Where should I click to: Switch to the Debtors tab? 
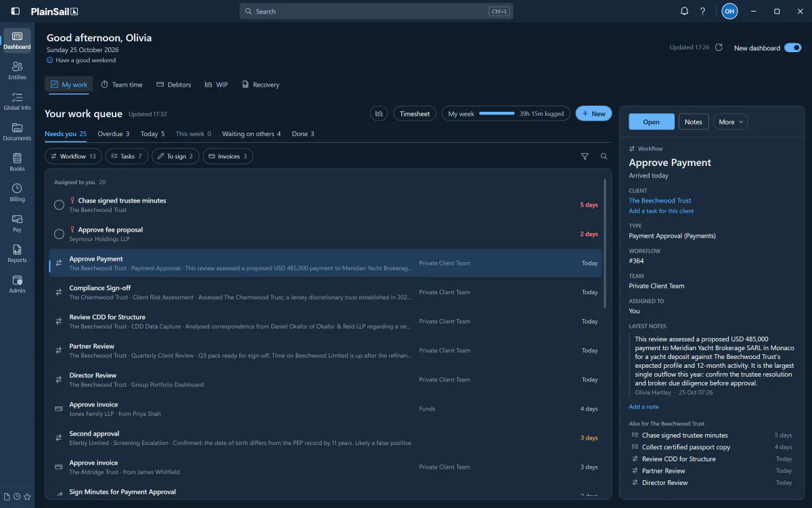tap(174, 85)
